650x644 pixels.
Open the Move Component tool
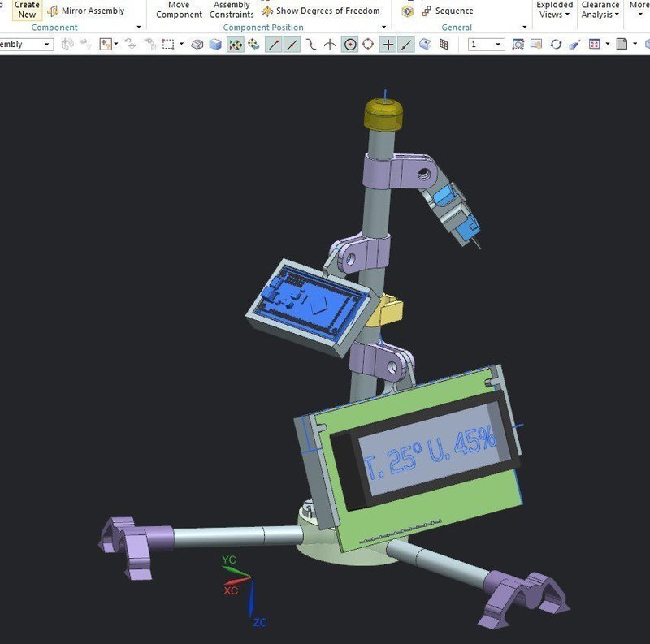tap(179, 10)
